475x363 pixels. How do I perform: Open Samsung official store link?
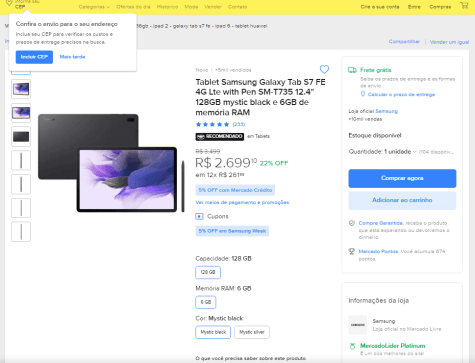(x=387, y=111)
